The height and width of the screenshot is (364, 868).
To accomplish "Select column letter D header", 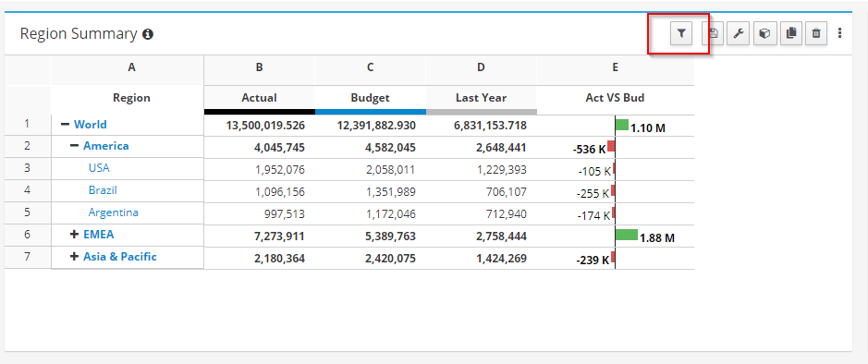I will [x=481, y=67].
